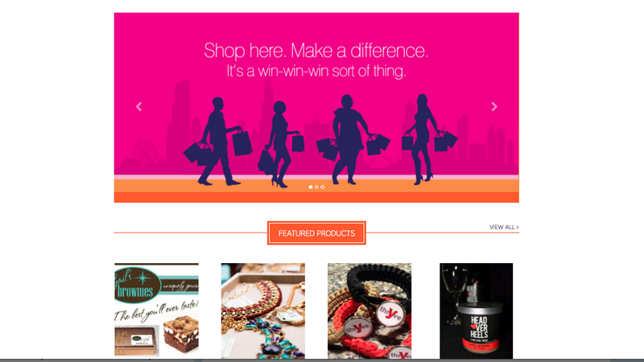This screenshot has width=644, height=362.
Task: Click the man silhouette carrying shopping bags
Action: (217, 142)
